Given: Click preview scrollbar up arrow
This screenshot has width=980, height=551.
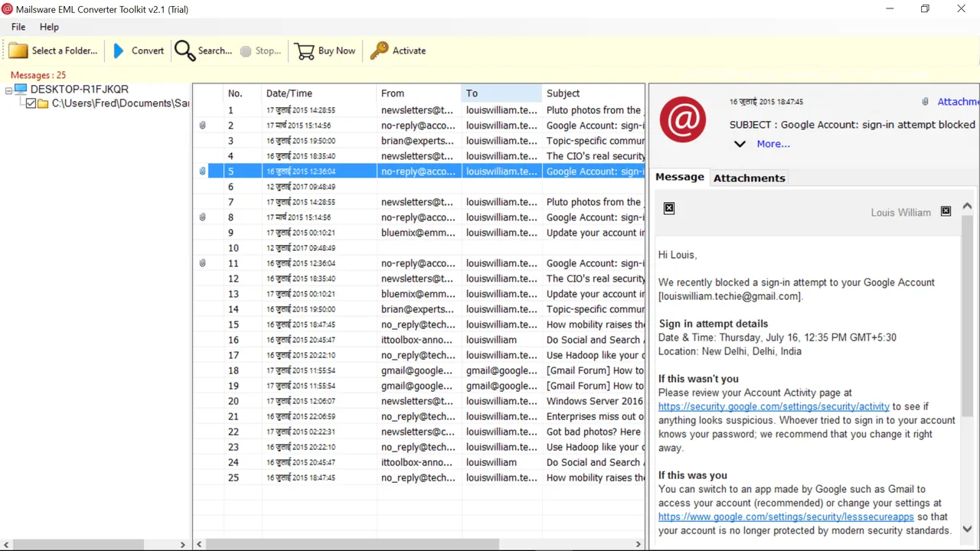Looking at the screenshot, I should (967, 206).
